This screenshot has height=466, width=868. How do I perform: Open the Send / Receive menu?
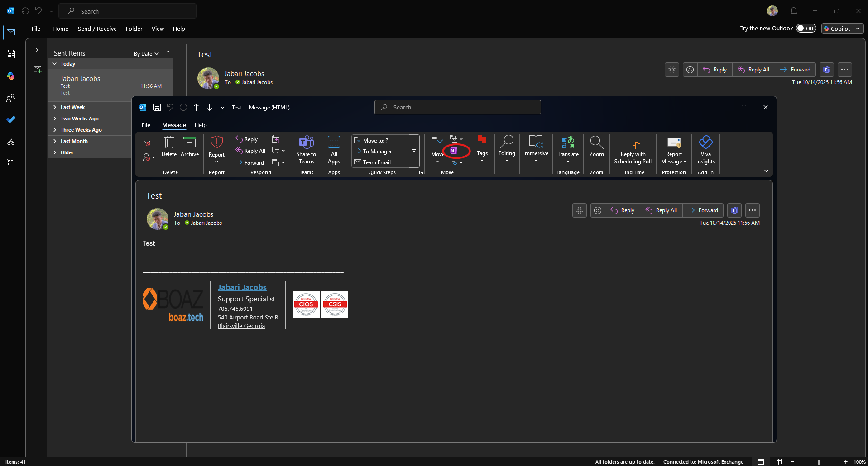(x=97, y=29)
